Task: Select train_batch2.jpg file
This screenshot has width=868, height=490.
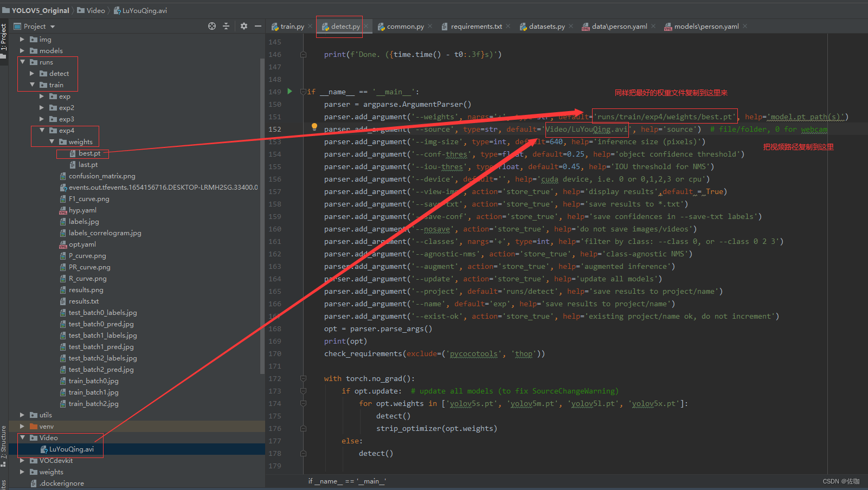Action: point(88,404)
